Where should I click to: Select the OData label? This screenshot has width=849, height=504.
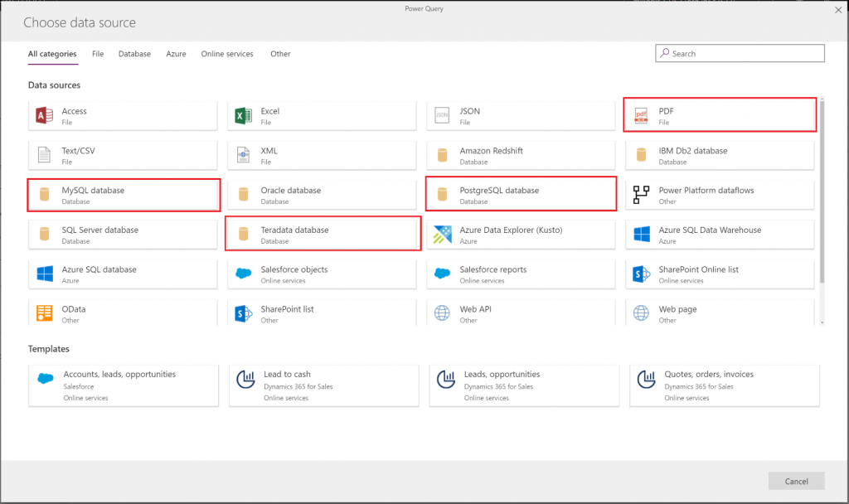click(x=74, y=309)
